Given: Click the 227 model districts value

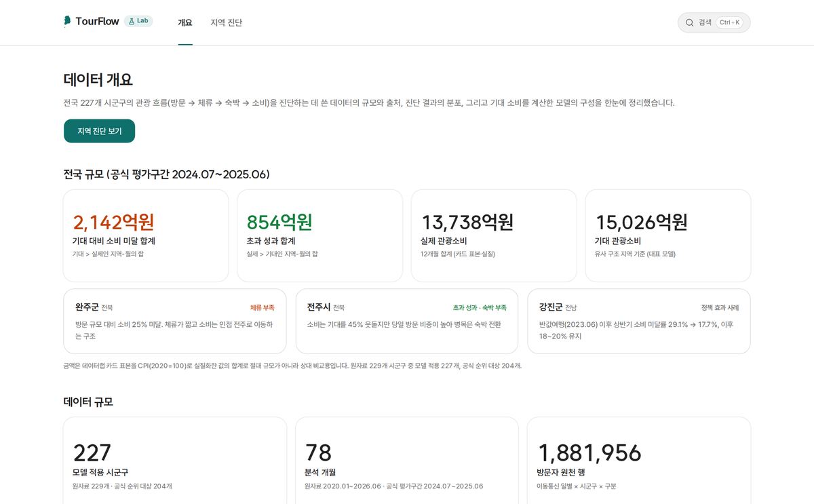Looking at the screenshot, I should tap(92, 452).
